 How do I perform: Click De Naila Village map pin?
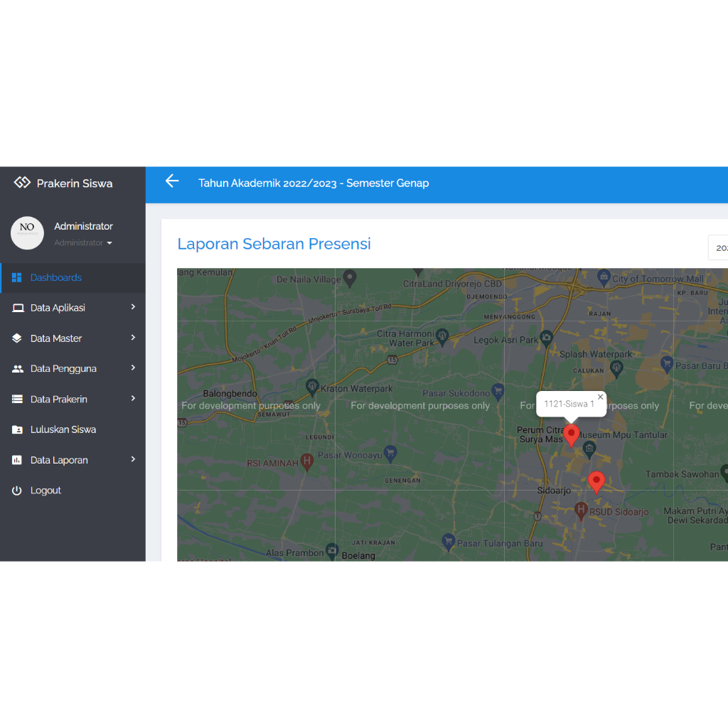(x=350, y=279)
